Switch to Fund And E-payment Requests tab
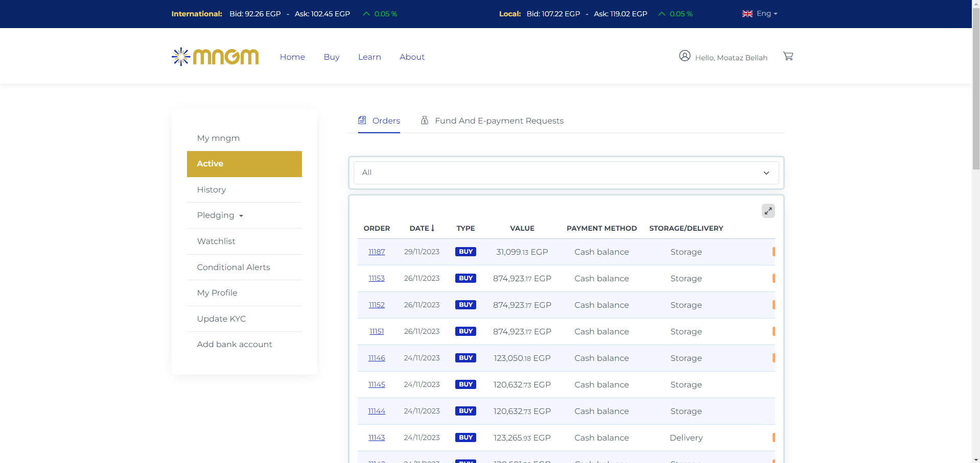Image resolution: width=980 pixels, height=463 pixels. (499, 121)
